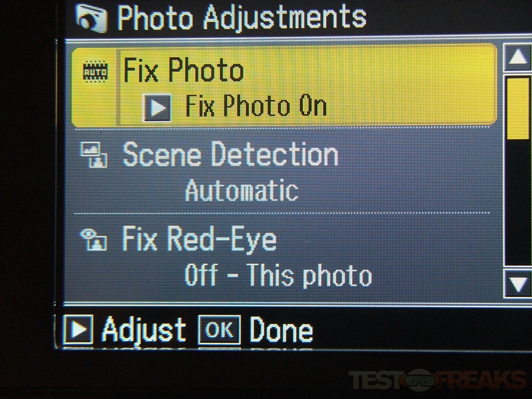This screenshot has width=532, height=399.
Task: Click the scroll down arrow
Action: coord(518,284)
